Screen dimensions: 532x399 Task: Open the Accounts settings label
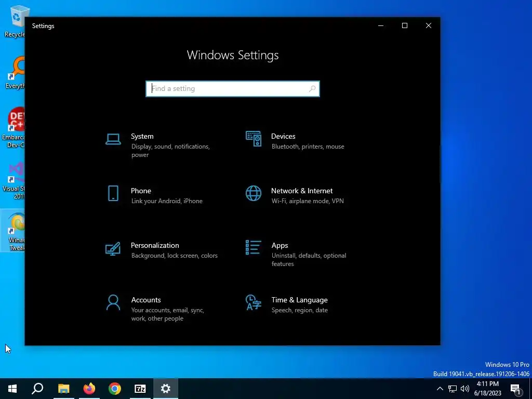point(146,300)
